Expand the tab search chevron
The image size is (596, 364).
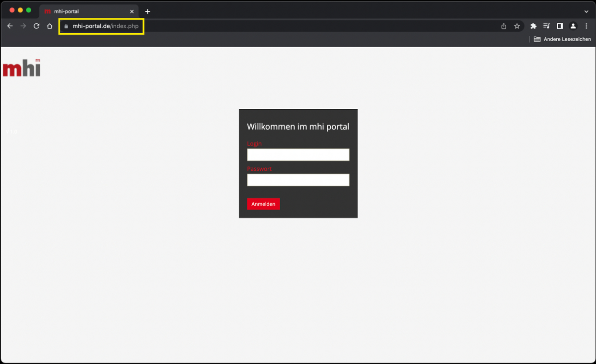click(x=586, y=11)
